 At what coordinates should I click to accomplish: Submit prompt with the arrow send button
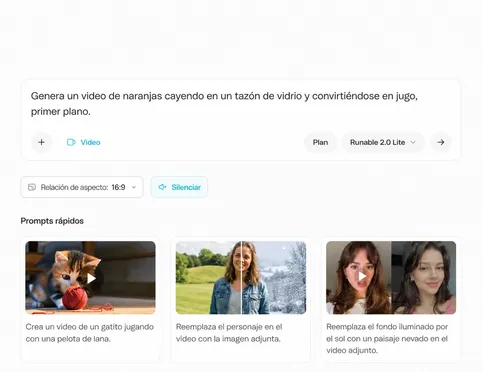[x=441, y=142]
